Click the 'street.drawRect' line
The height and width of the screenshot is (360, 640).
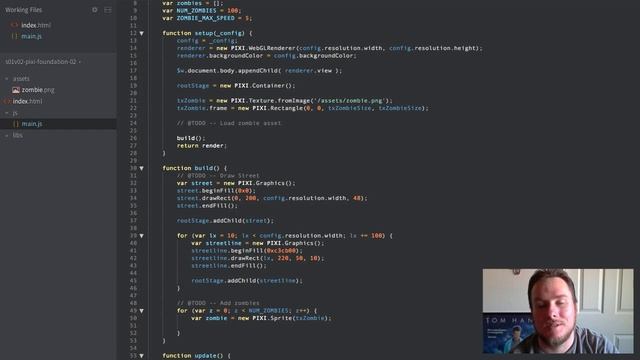272,198
